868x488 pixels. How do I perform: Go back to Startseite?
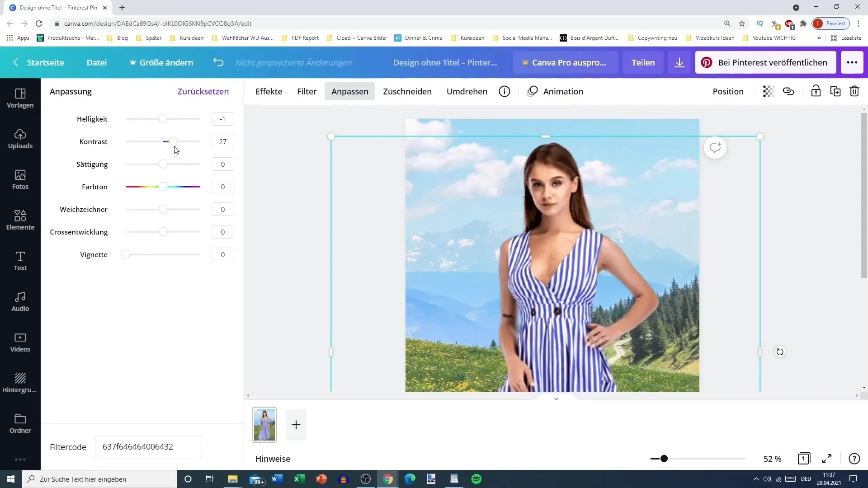(x=39, y=62)
